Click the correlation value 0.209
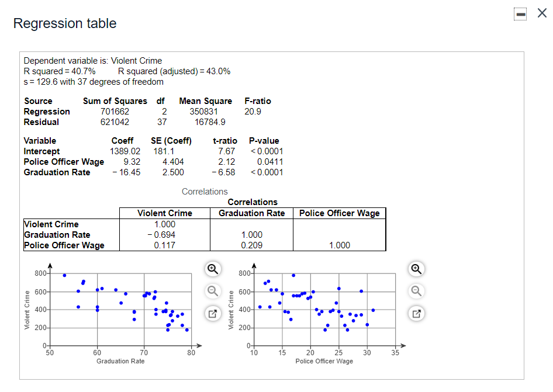This screenshot has height=392, width=553. (x=251, y=245)
